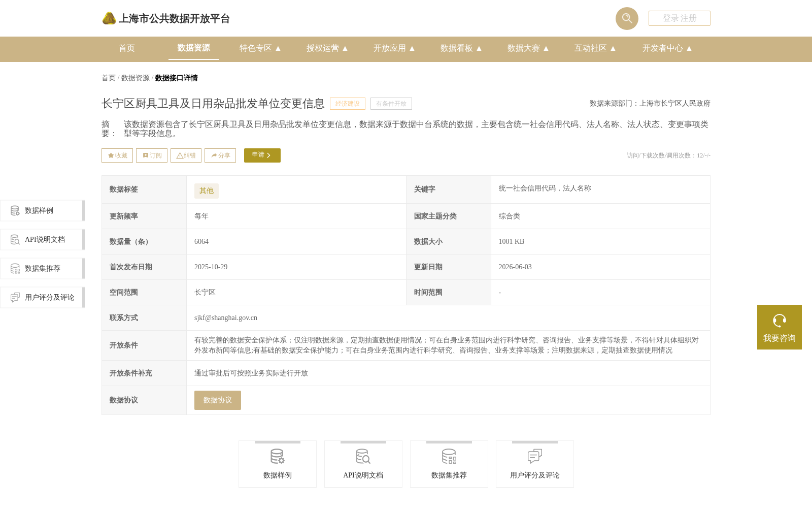This screenshot has width=812, height=508.
Task: Expand the 数据看板 dropdown menu
Action: (x=461, y=48)
